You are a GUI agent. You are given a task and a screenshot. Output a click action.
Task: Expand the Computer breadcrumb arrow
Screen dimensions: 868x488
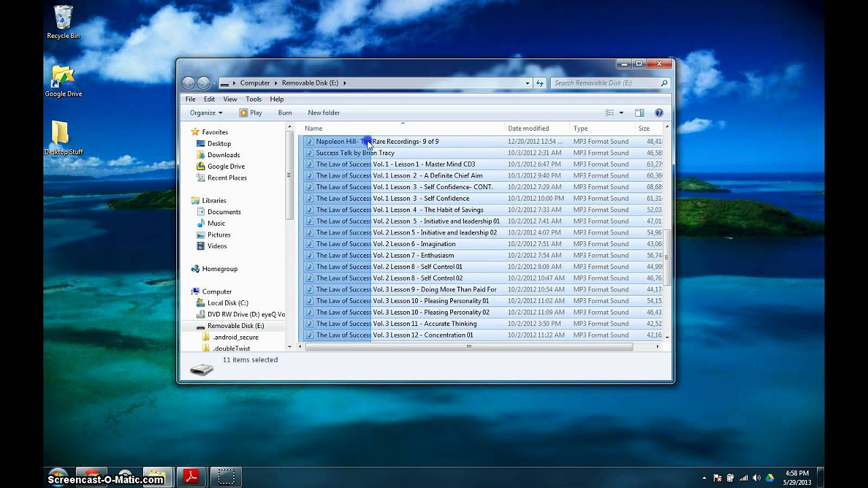tap(275, 83)
